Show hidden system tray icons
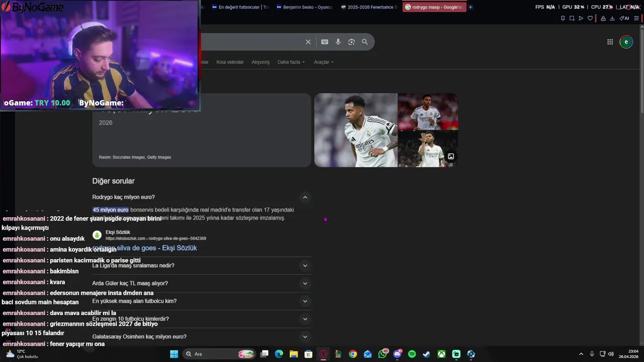 [x=581, y=354]
